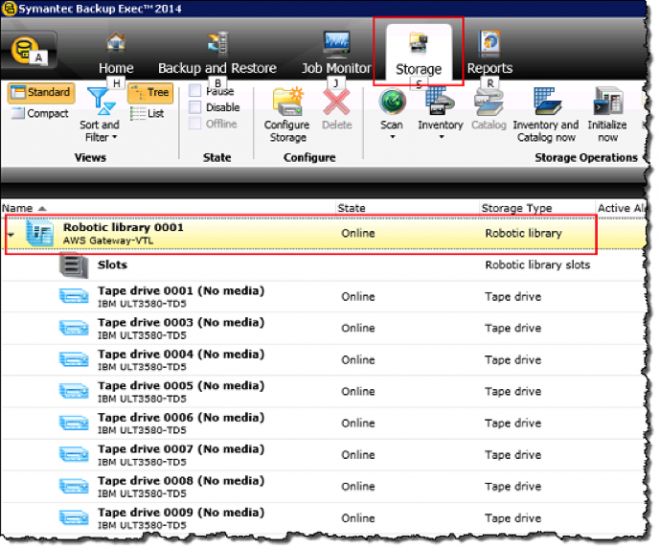Open the Job Monitor icon
Image resolution: width=660 pixels, height=550 pixels.
click(x=336, y=44)
